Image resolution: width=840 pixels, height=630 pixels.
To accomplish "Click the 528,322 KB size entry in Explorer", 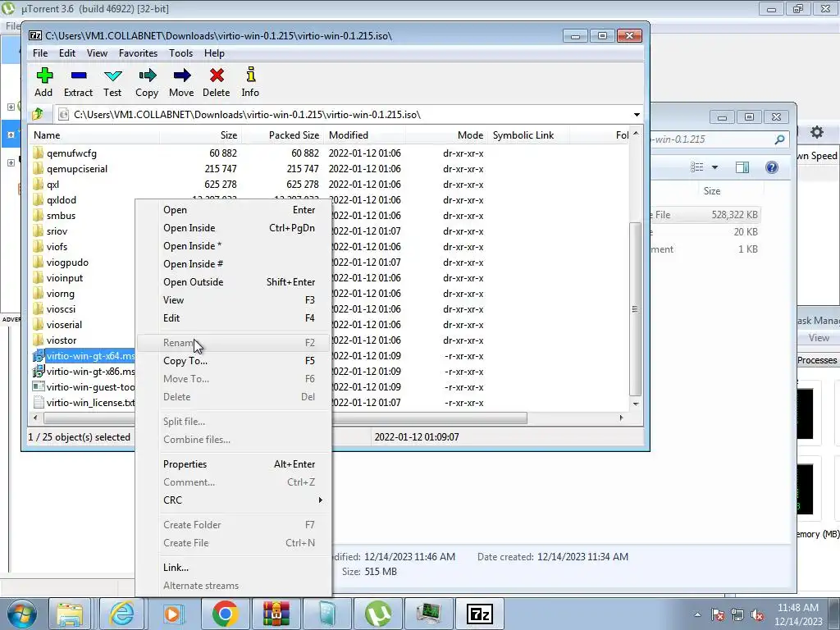I will pos(734,215).
